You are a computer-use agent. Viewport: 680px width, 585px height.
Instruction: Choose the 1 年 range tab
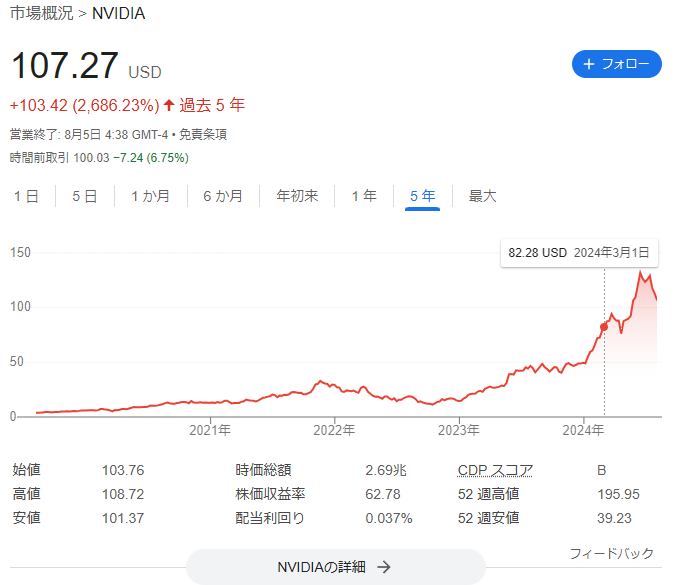point(364,196)
